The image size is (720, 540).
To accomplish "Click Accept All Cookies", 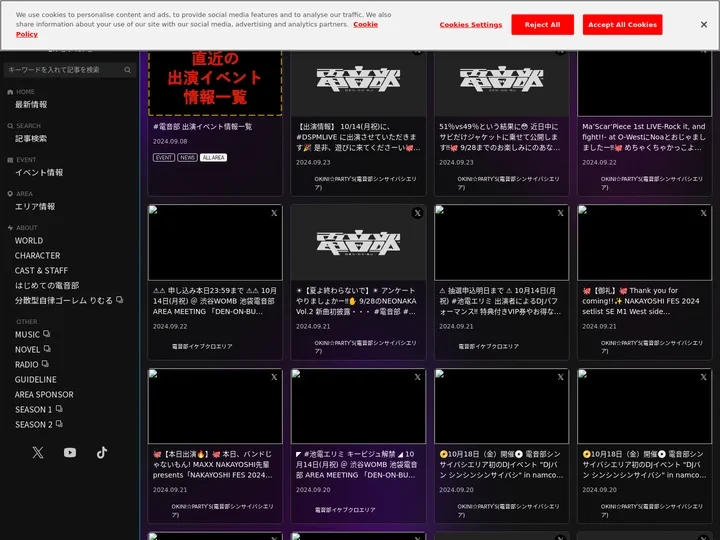I will (622, 25).
